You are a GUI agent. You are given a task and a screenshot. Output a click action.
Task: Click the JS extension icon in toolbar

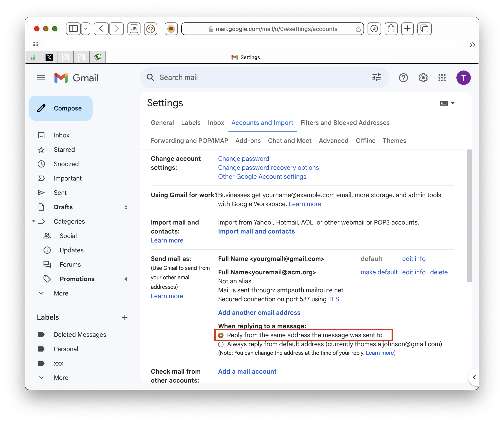click(x=134, y=29)
